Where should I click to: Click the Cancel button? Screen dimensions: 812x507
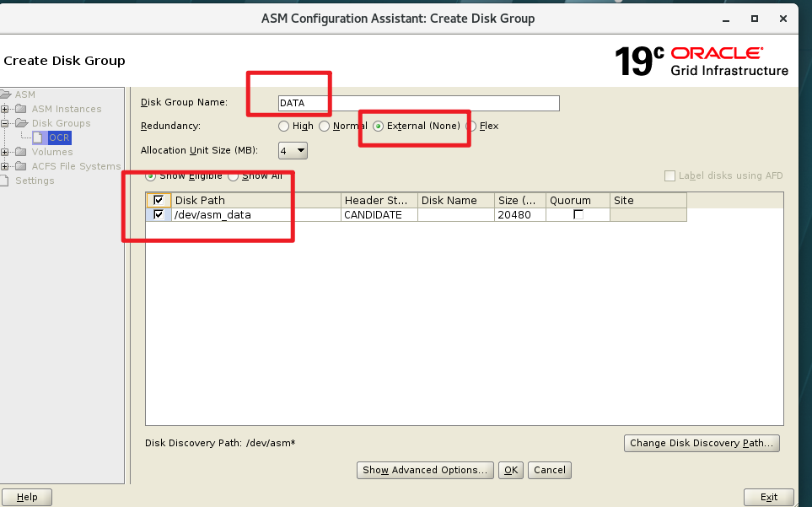pos(550,470)
